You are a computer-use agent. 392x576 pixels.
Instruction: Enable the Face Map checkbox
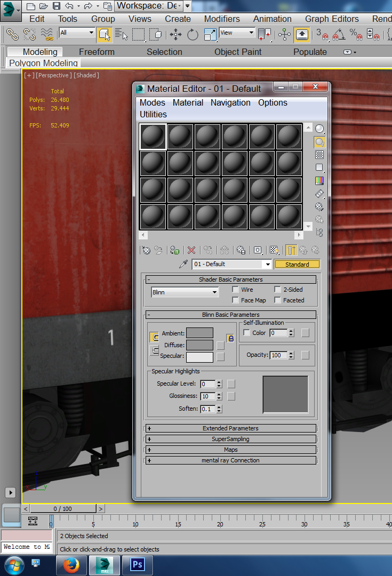tap(236, 300)
